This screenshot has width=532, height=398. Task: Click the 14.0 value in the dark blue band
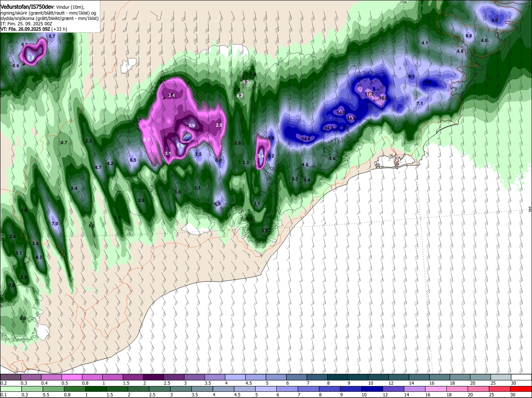click(306, 139)
